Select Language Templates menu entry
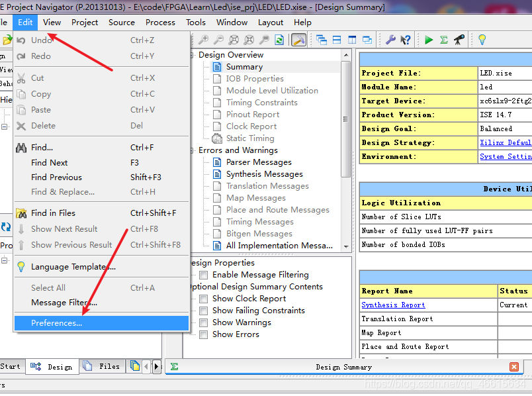 coord(101,267)
